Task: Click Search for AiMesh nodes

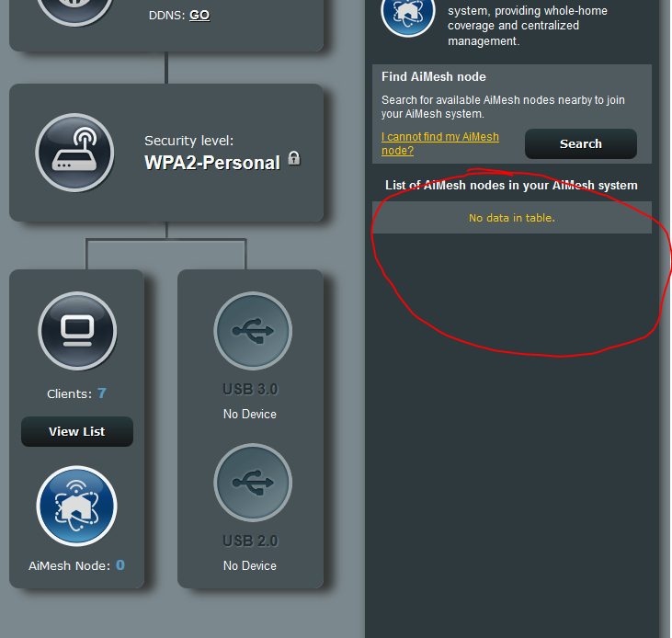Action: pyautogui.click(x=581, y=144)
